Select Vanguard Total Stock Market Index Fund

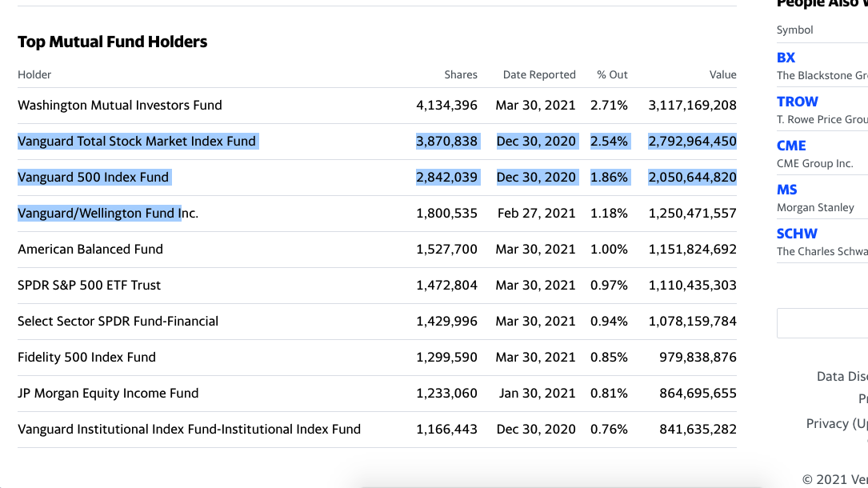click(137, 141)
